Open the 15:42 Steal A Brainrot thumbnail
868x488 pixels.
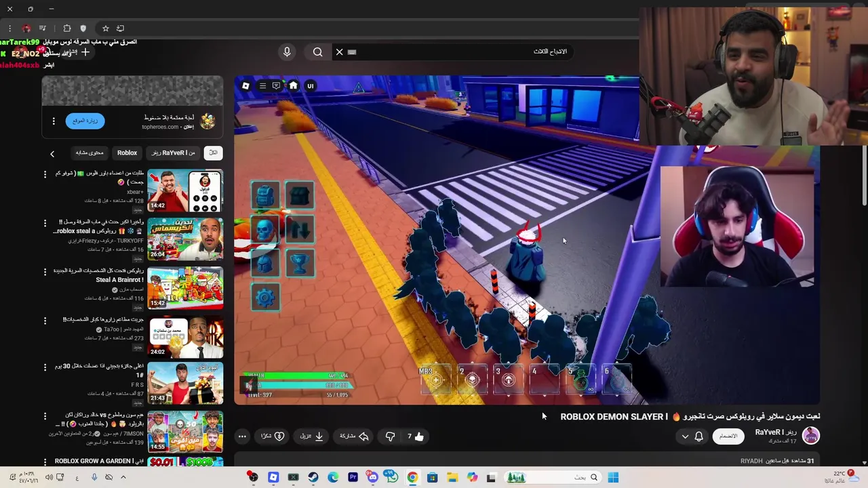(185, 288)
